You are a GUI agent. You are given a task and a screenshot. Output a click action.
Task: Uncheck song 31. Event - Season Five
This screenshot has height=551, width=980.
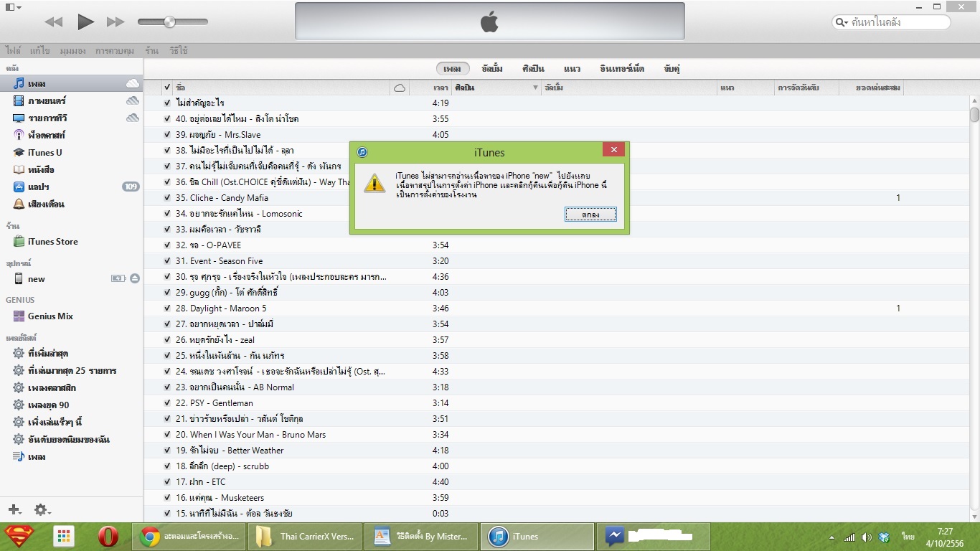[x=167, y=261]
